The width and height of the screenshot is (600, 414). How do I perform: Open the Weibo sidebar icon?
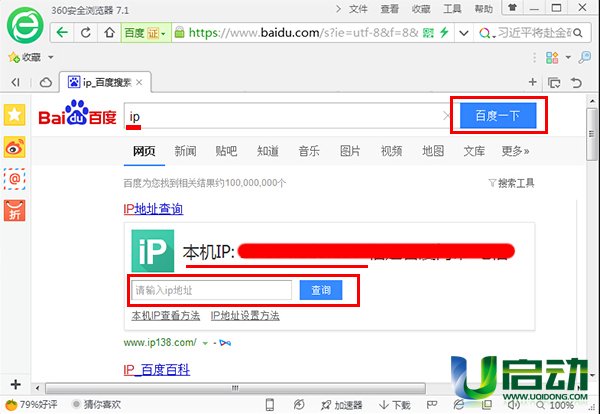pyautogui.click(x=15, y=147)
